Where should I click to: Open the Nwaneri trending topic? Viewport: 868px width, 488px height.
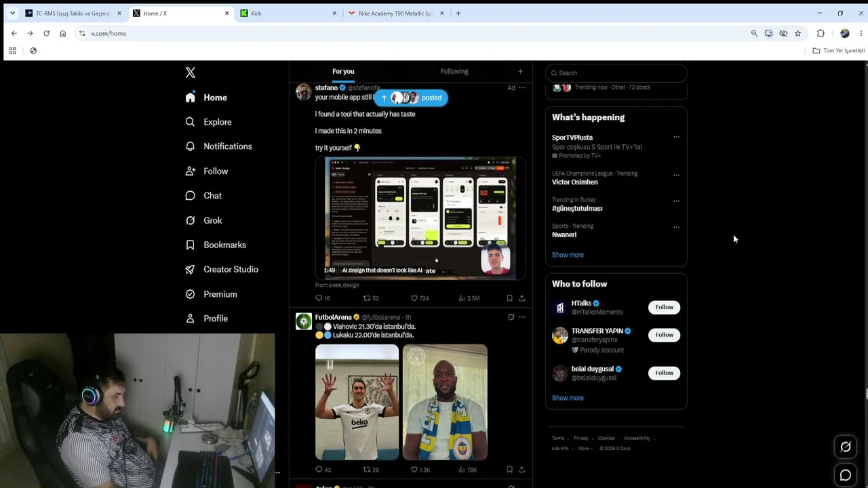(x=564, y=235)
